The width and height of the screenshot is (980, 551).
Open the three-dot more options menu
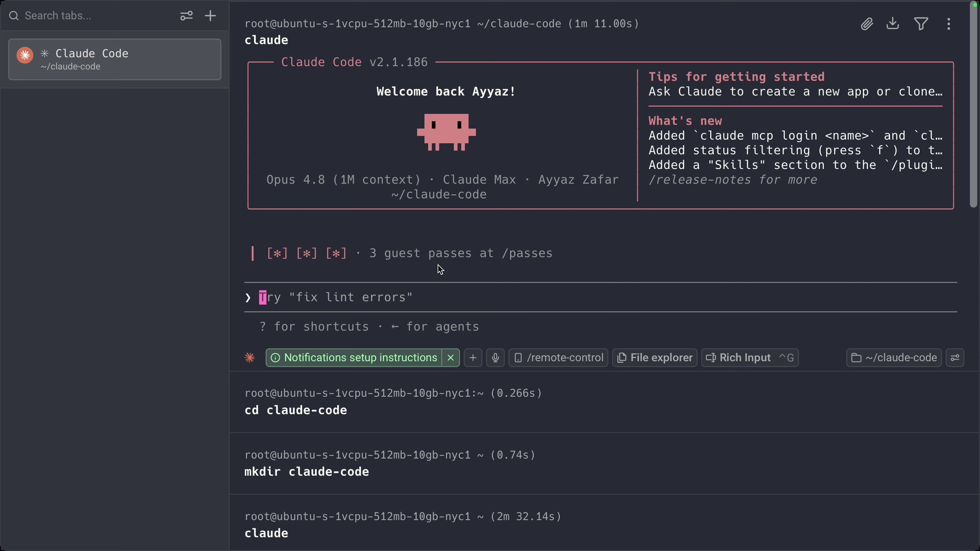(x=949, y=24)
